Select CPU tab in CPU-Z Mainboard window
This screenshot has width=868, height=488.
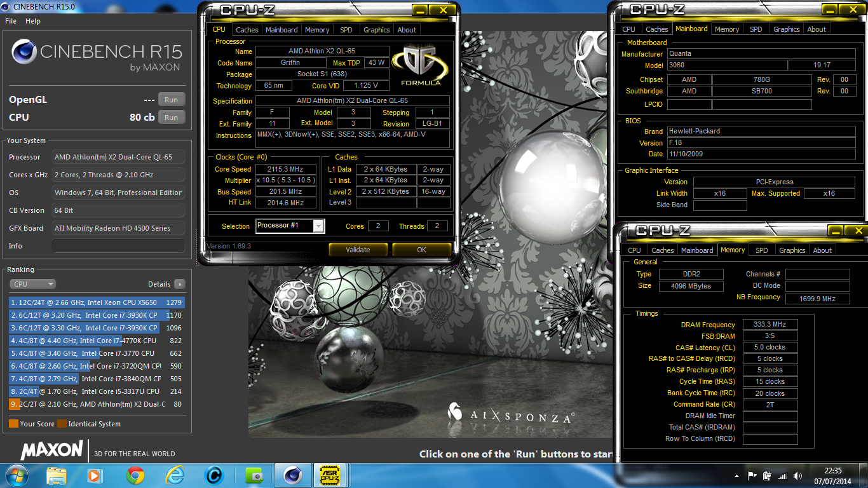pyautogui.click(x=629, y=29)
